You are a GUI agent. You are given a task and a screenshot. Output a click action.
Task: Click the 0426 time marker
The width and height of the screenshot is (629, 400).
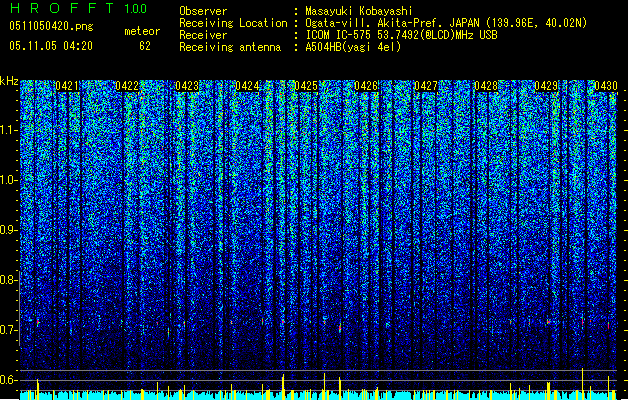click(x=366, y=86)
